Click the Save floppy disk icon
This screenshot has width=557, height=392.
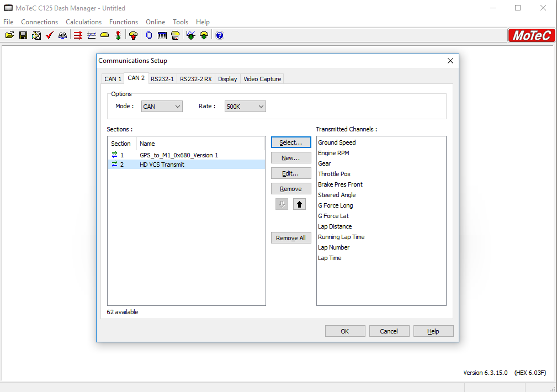23,35
